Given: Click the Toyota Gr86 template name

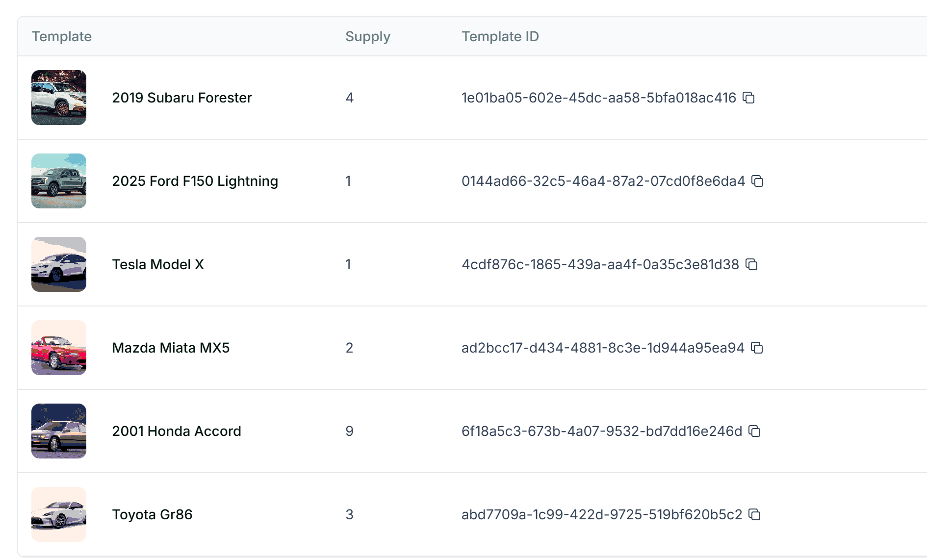Looking at the screenshot, I should click(152, 514).
